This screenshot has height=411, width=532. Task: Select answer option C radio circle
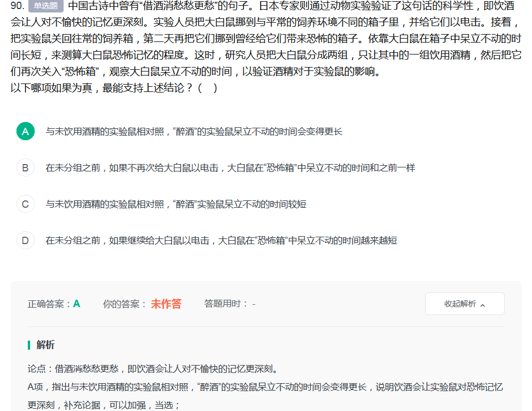[26, 204]
